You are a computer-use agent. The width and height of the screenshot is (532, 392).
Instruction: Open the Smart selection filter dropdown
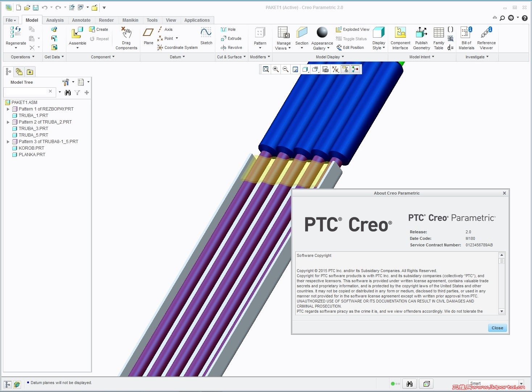[x=521, y=383]
